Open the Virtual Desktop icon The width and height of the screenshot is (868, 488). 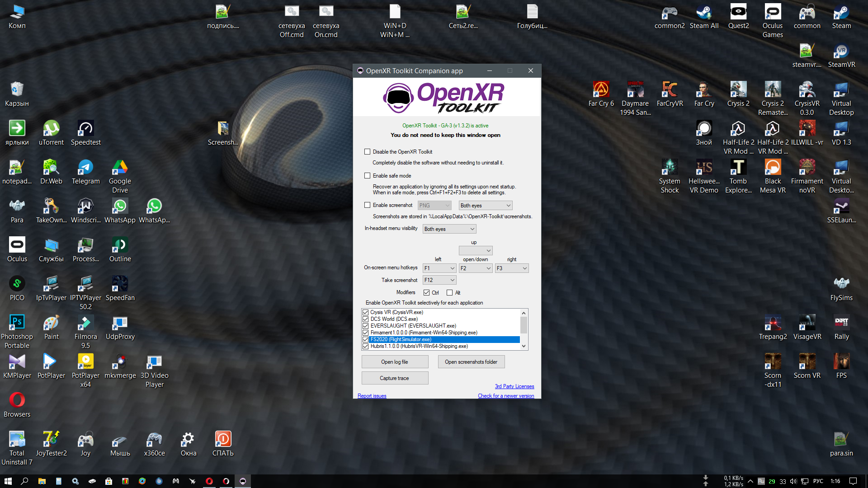[841, 90]
